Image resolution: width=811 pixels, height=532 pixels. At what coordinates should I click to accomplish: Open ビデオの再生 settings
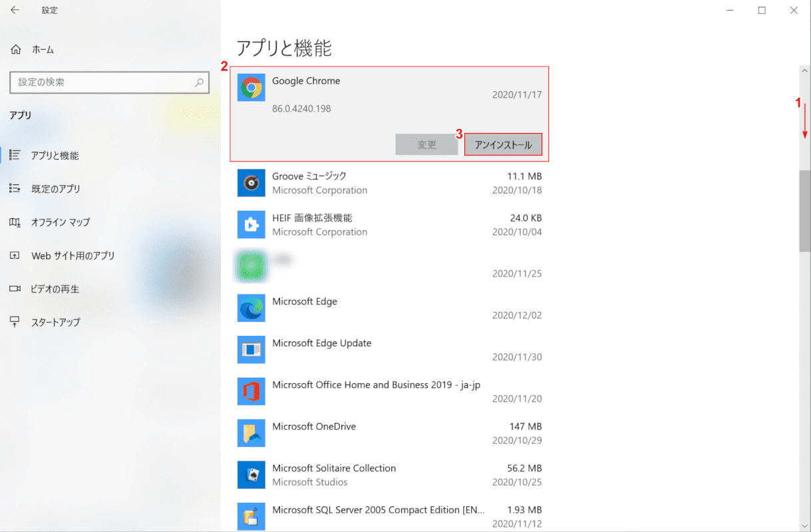(x=55, y=289)
